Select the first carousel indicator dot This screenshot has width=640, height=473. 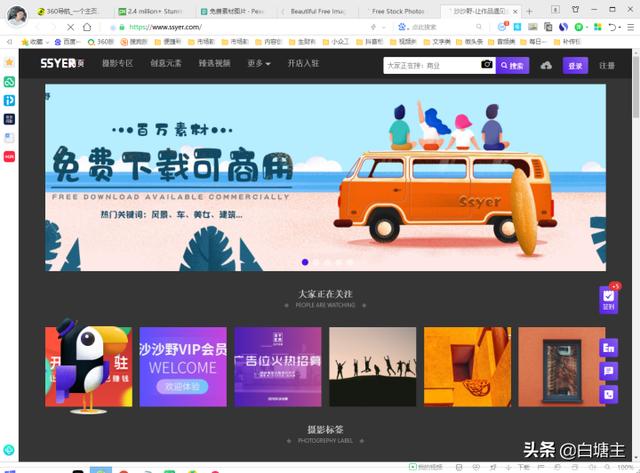[x=305, y=262]
